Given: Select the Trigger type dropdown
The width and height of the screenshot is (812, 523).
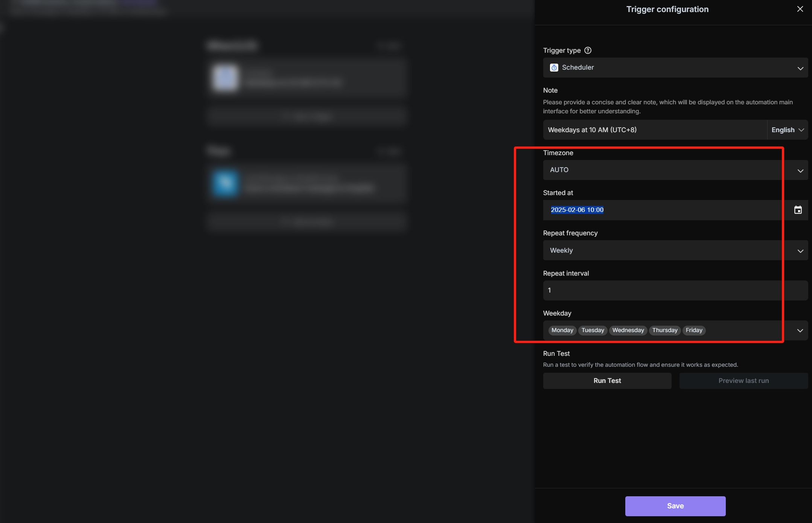Looking at the screenshot, I should pyautogui.click(x=675, y=67).
